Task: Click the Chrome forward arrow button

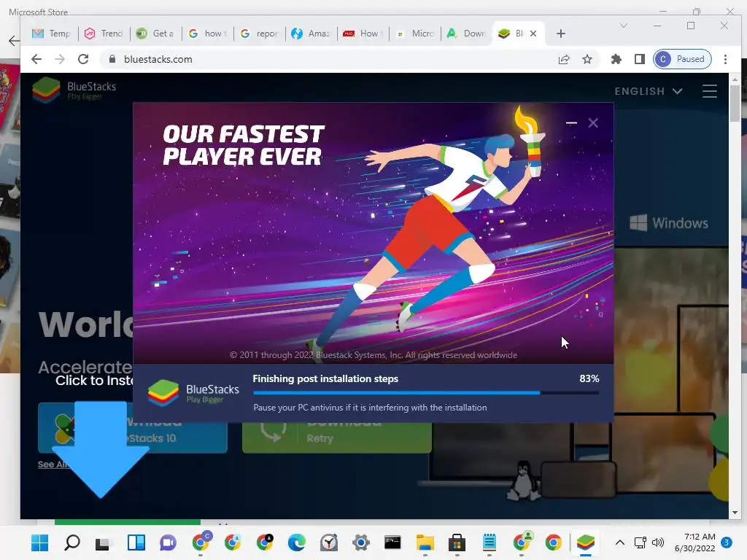Action: (60, 59)
